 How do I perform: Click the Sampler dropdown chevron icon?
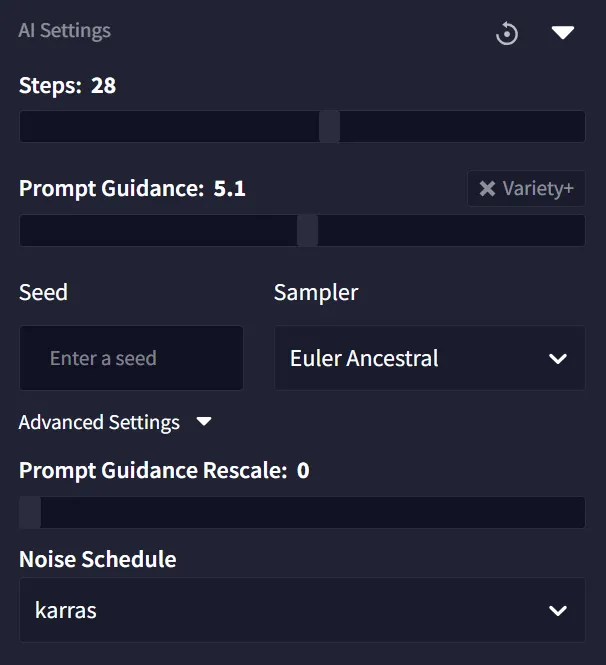(558, 359)
